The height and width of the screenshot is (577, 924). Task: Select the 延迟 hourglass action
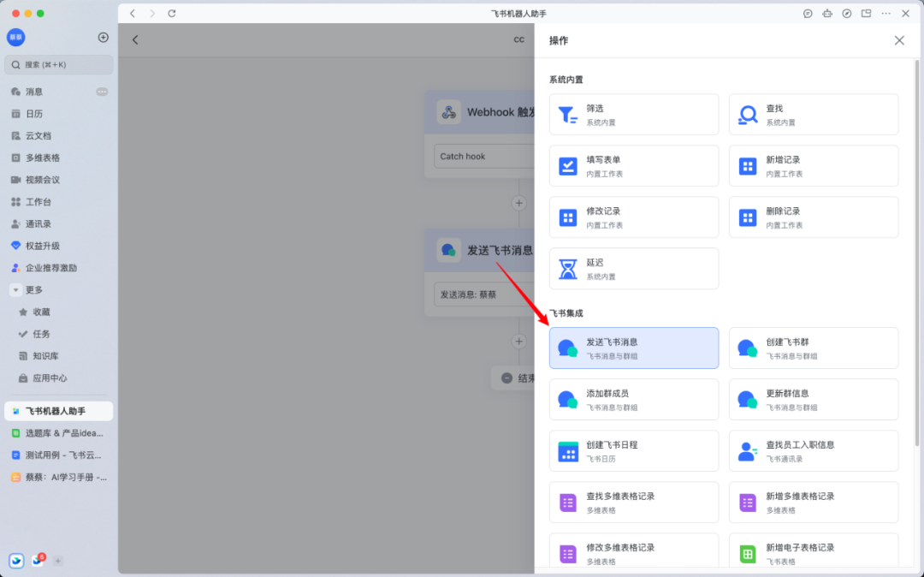click(x=633, y=268)
